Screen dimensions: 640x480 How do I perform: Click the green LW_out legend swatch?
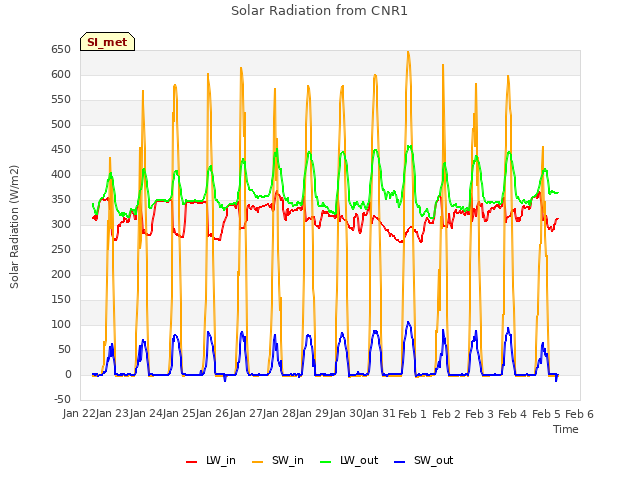[x=325, y=461]
